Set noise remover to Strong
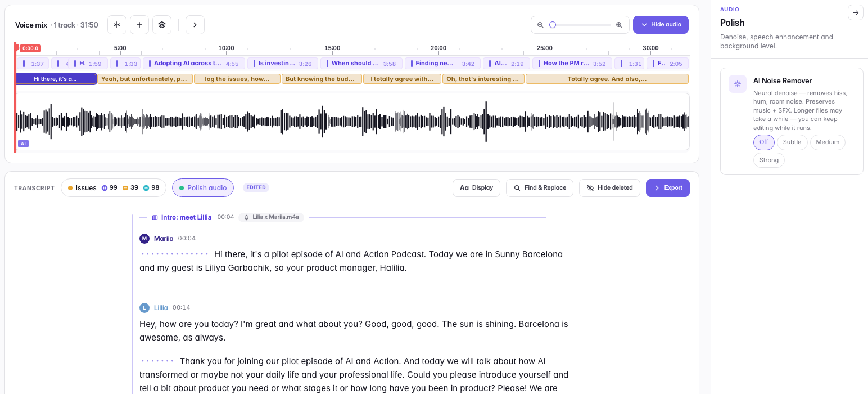Image resolution: width=868 pixels, height=394 pixels. [x=769, y=160]
